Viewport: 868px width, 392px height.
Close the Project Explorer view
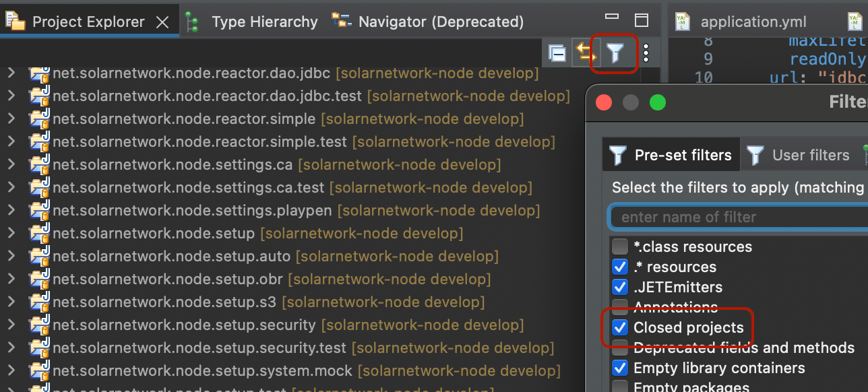pyautogui.click(x=162, y=21)
